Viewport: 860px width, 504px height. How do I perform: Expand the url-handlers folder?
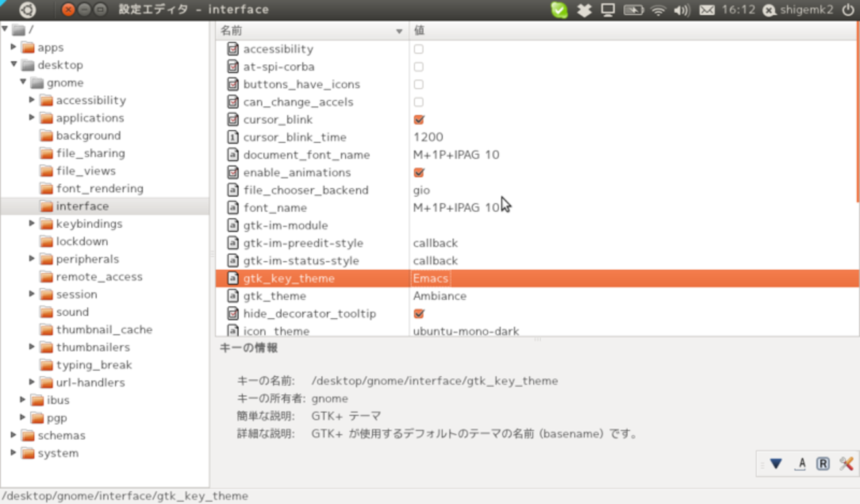click(x=32, y=382)
